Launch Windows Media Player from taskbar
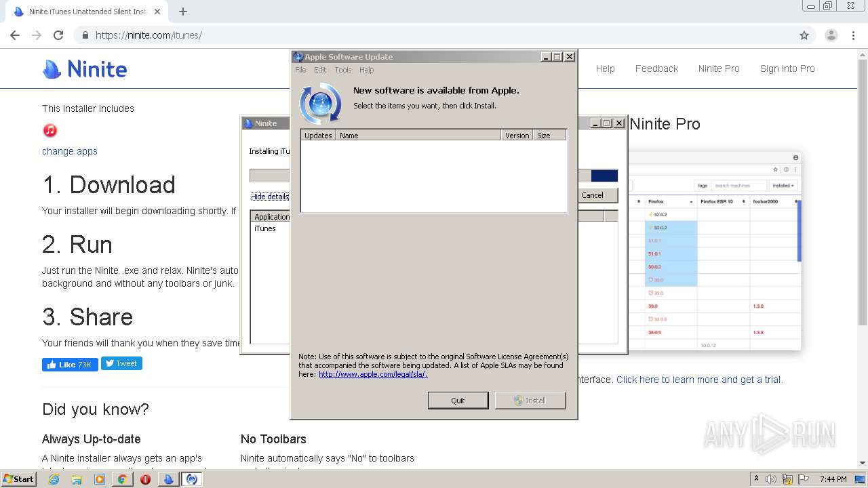 tap(100, 479)
